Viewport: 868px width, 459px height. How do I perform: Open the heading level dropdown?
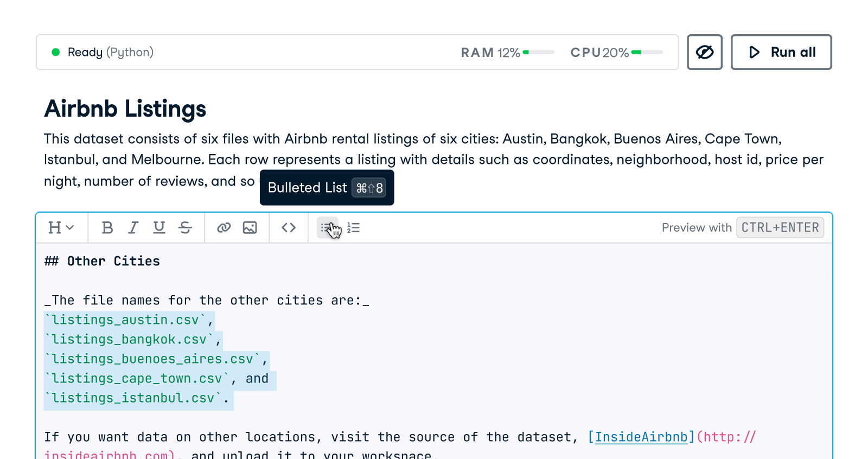tap(61, 228)
